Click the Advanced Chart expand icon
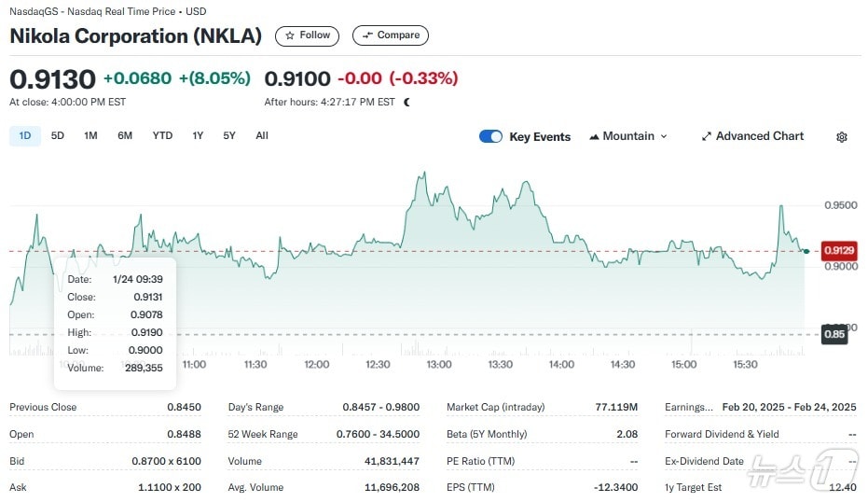Screen dimensions: 868x502 tap(707, 136)
